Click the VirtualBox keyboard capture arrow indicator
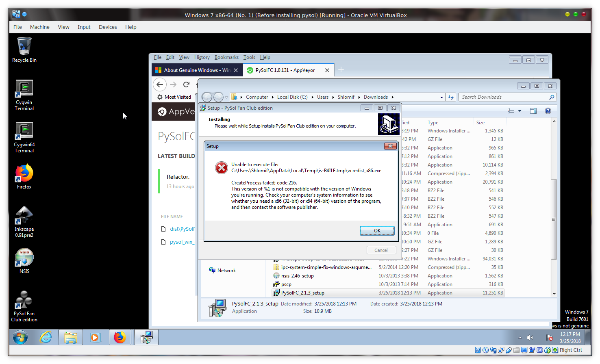This screenshot has width=600, height=364. (x=555, y=350)
